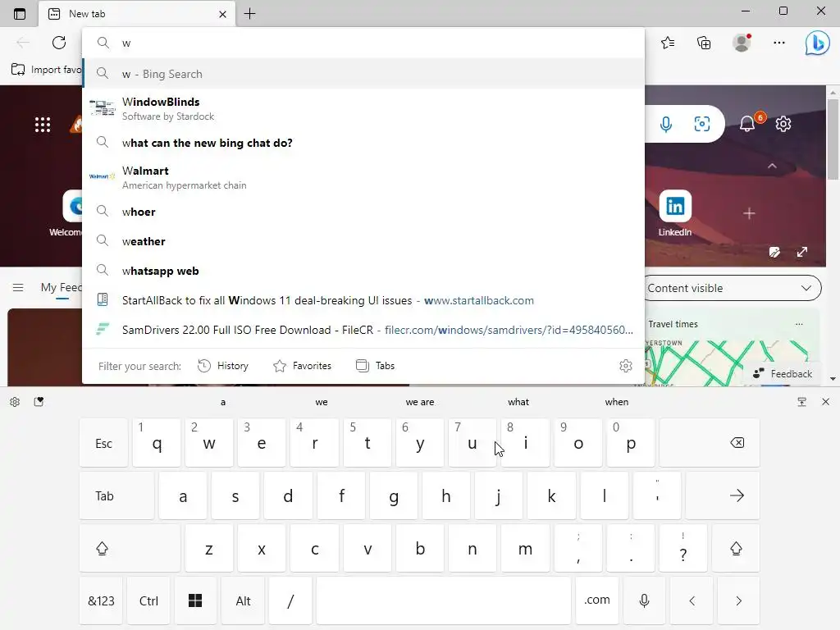Open the keyboard emoji and clipboard panel icon

(x=39, y=402)
